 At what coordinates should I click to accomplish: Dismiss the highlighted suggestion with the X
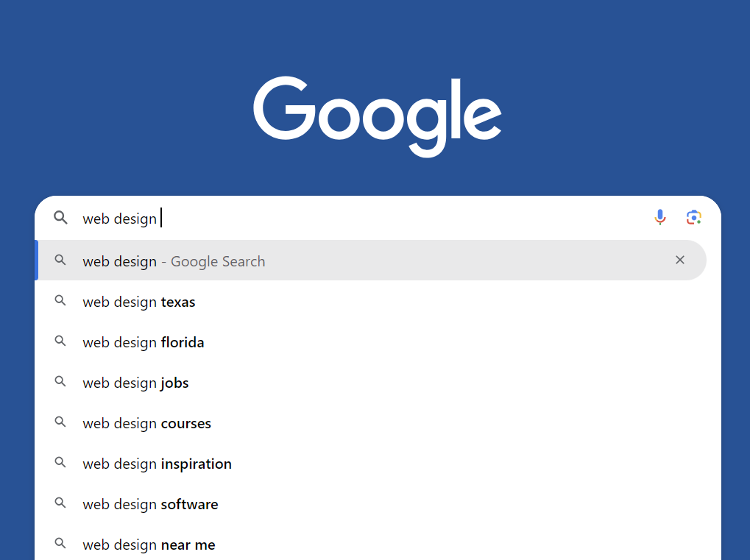point(679,260)
